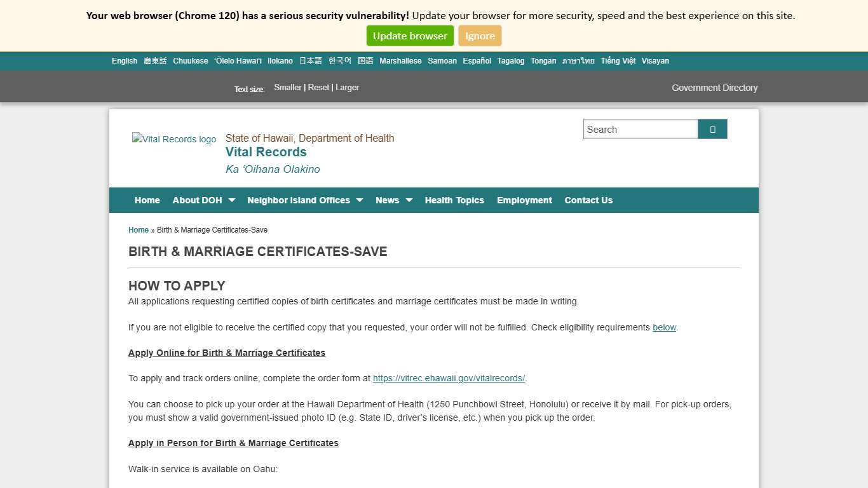Expand the About DOH dropdown

[202, 200]
